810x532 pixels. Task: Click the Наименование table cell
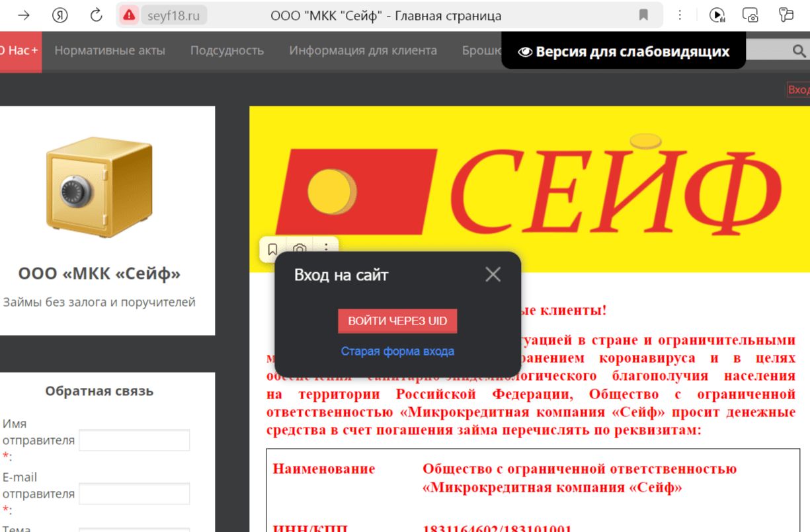(324, 469)
